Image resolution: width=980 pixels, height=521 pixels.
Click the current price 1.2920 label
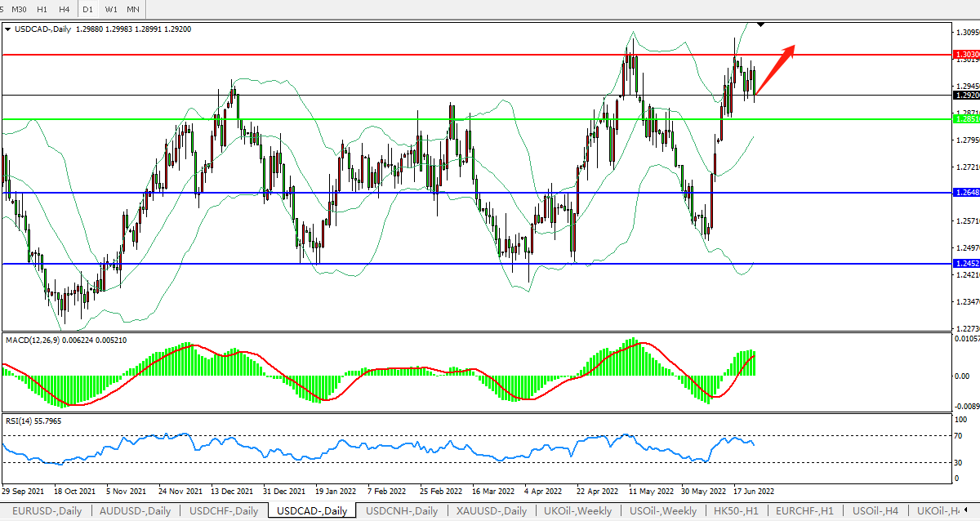point(966,95)
